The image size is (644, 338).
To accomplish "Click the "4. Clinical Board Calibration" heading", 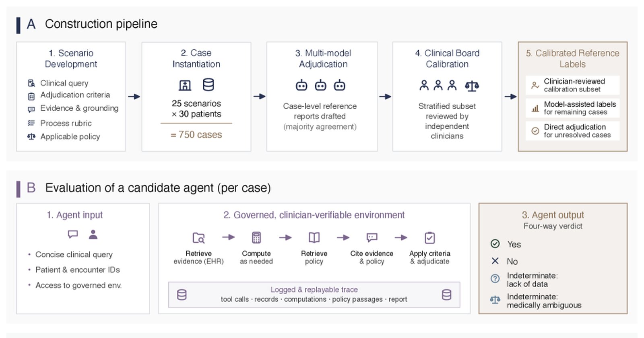I will pyautogui.click(x=447, y=59).
